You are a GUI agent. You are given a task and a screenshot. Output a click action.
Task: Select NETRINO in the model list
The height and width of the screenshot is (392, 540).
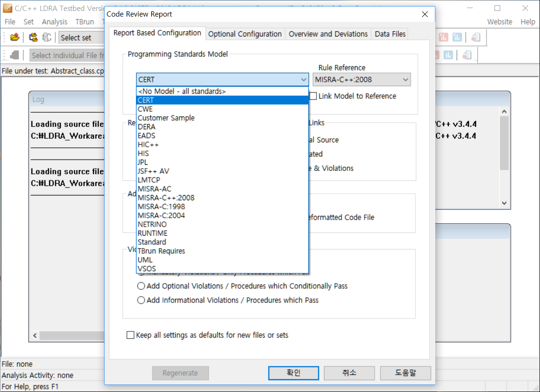coord(222,224)
